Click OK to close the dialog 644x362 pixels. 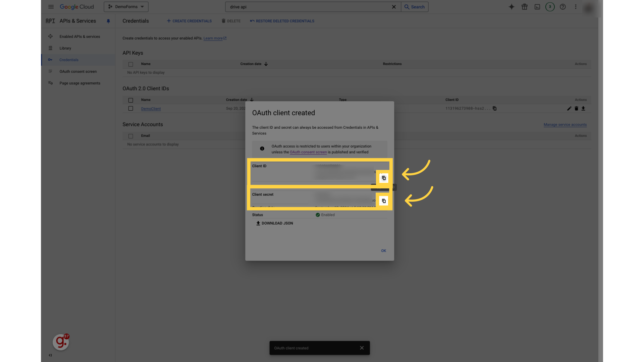click(384, 251)
